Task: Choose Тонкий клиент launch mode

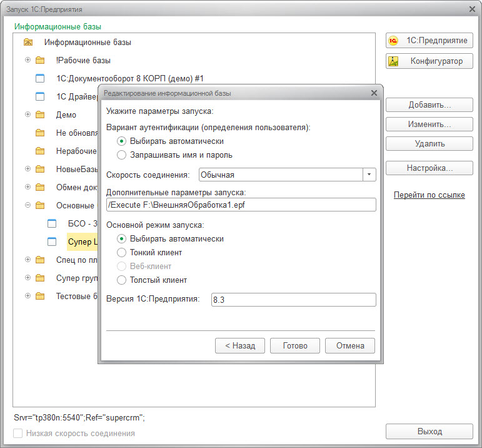Action: [121, 253]
